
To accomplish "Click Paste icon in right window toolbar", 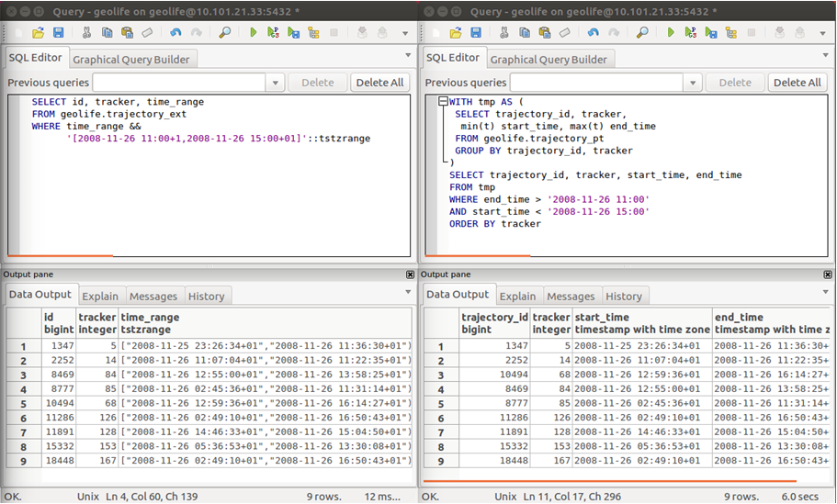I will (545, 32).
